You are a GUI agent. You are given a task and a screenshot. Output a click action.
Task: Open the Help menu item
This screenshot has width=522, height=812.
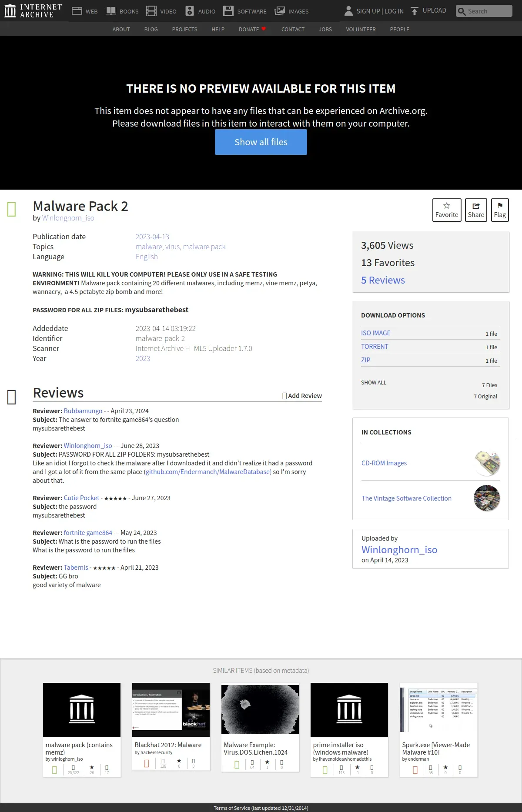218,29
